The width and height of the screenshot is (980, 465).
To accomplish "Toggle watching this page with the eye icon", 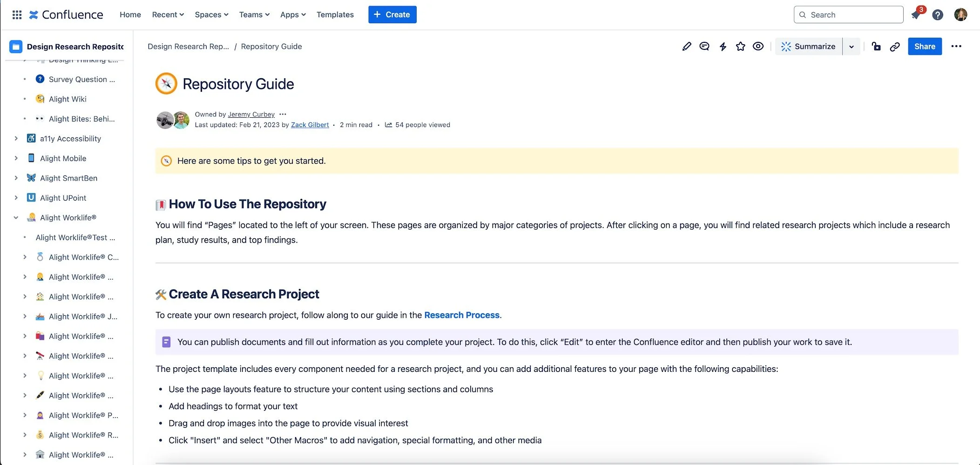I will point(758,47).
